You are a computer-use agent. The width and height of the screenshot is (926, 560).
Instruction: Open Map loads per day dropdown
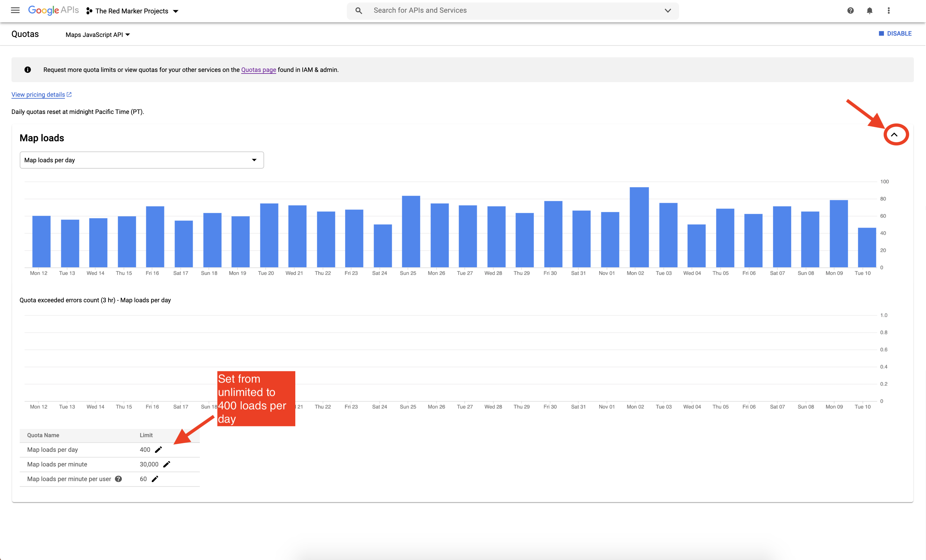[x=142, y=160]
